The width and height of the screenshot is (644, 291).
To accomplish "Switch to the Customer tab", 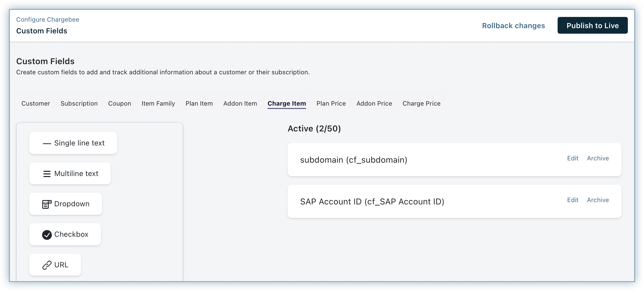I will tap(36, 104).
